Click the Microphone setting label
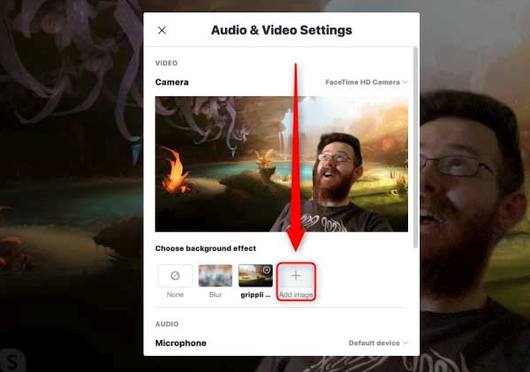 coord(180,343)
